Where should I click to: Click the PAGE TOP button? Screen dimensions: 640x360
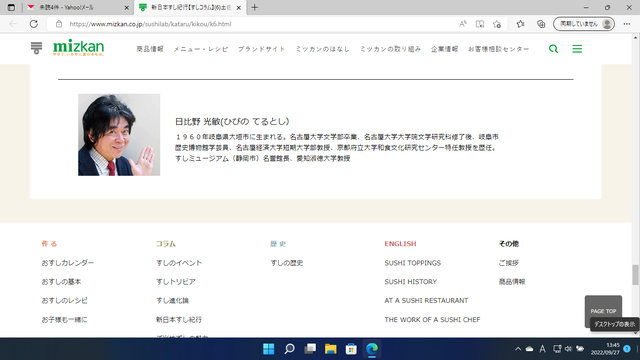603,311
